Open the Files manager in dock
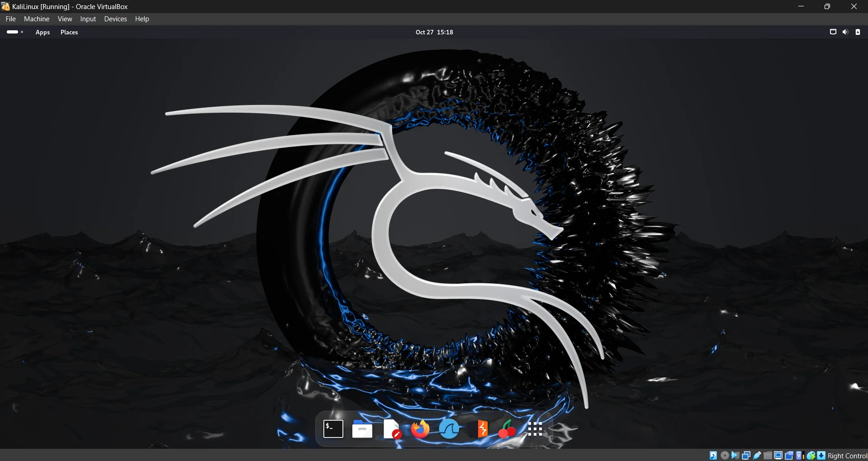Screen dimensions: 868x461 tap(362, 429)
